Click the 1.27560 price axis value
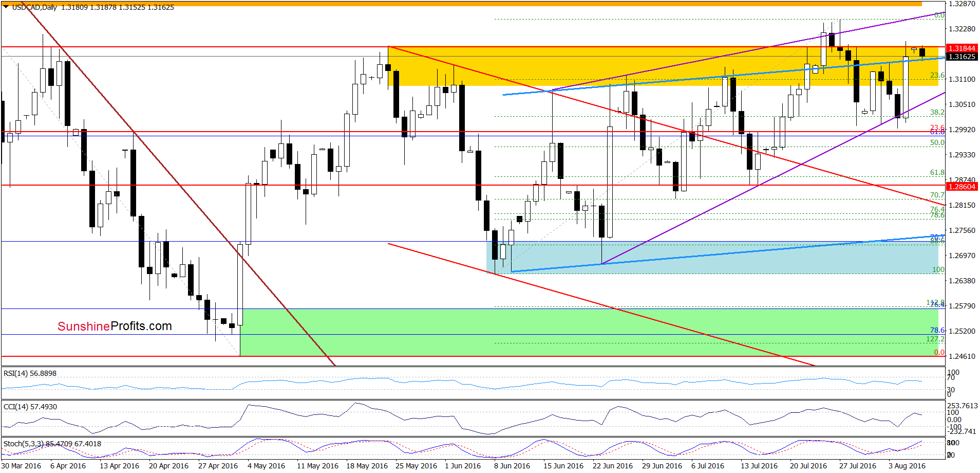 pos(962,230)
